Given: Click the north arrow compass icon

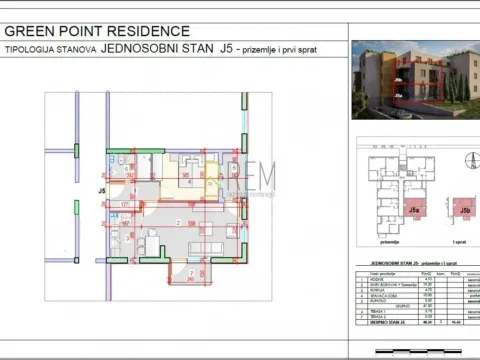Looking at the screenshot, I should [472, 161].
